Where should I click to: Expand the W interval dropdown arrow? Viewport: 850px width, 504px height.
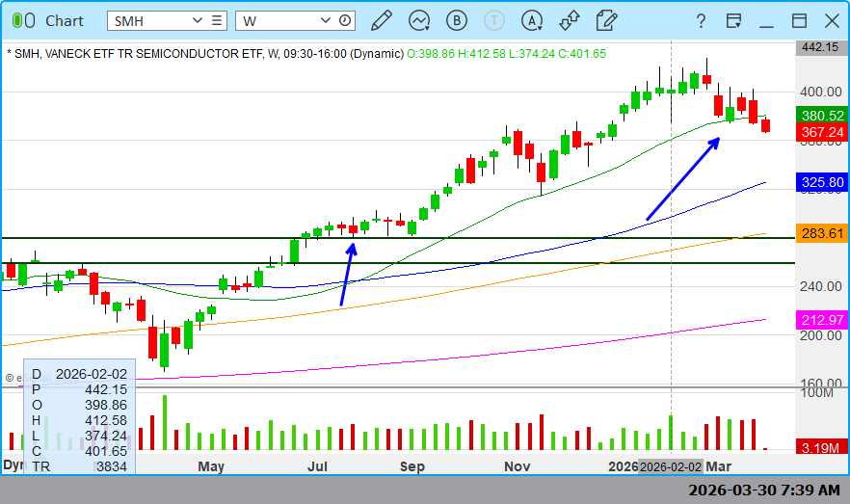click(326, 20)
